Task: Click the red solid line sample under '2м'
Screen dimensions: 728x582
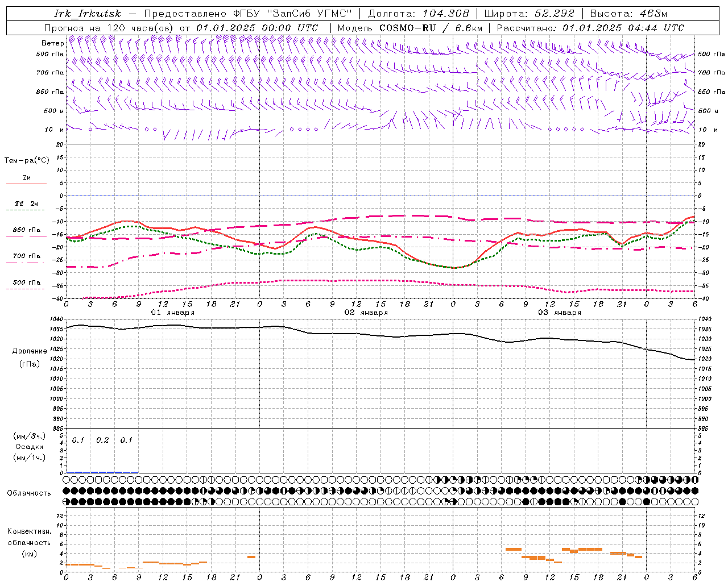Action: coord(26,184)
